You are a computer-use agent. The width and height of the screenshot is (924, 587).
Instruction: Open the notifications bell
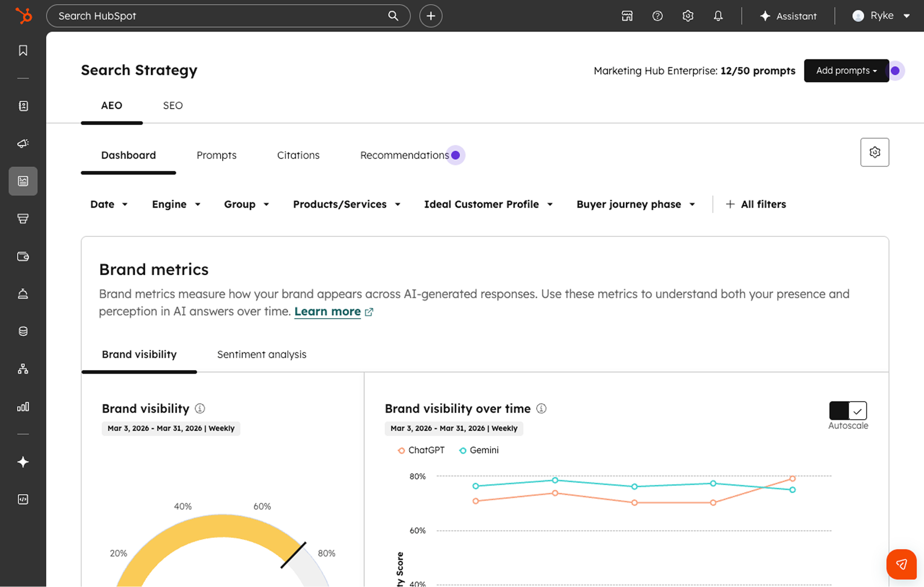(718, 16)
